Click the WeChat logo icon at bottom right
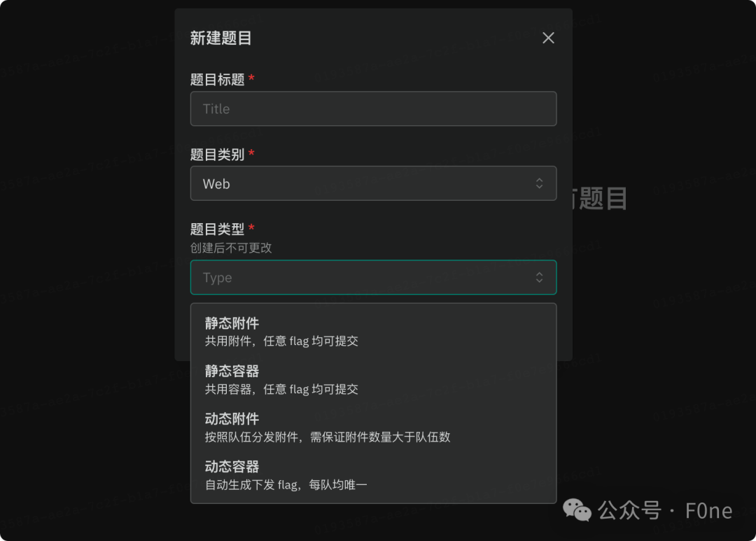Viewport: 756px width, 541px height. (x=576, y=511)
